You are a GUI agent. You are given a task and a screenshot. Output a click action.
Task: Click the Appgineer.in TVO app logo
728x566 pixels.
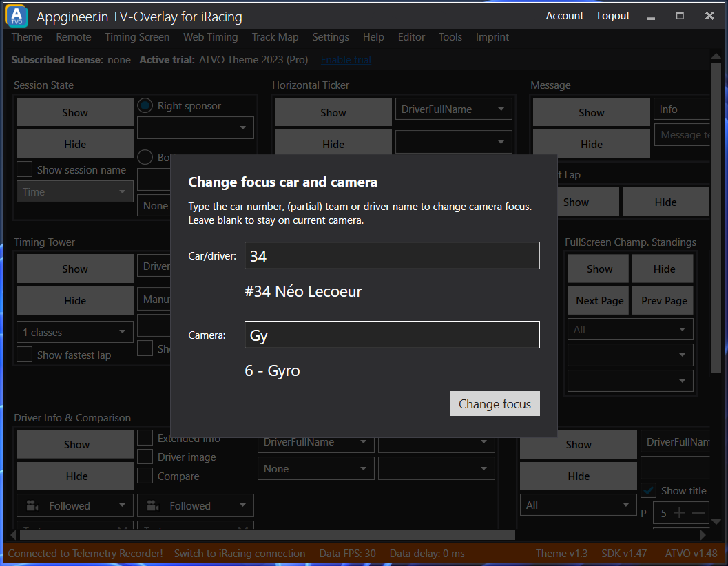(17, 17)
